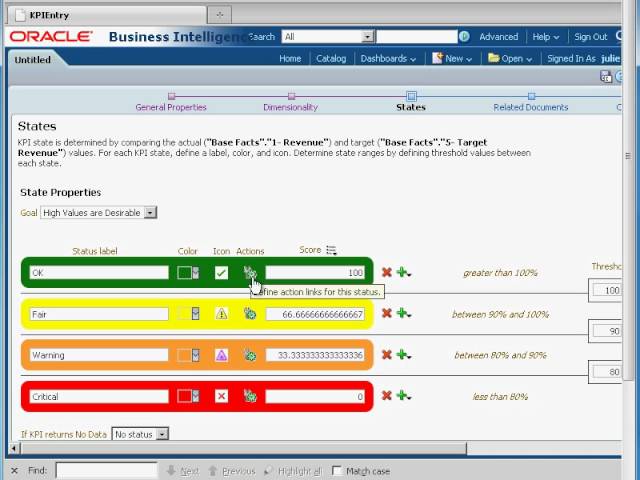640x480 pixels.
Task: Click the purple triangle icon of Warning status
Action: coord(221,355)
